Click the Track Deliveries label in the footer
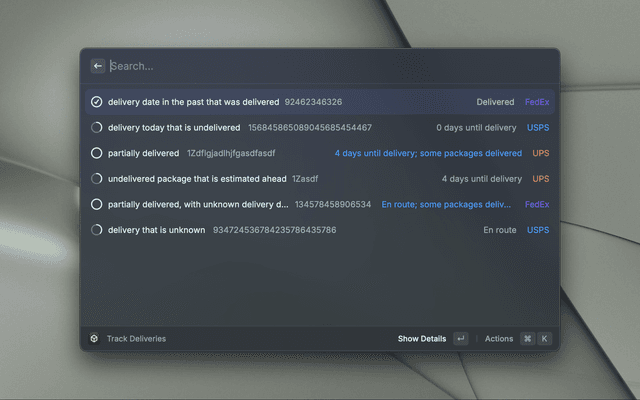640x400 pixels. tap(136, 339)
